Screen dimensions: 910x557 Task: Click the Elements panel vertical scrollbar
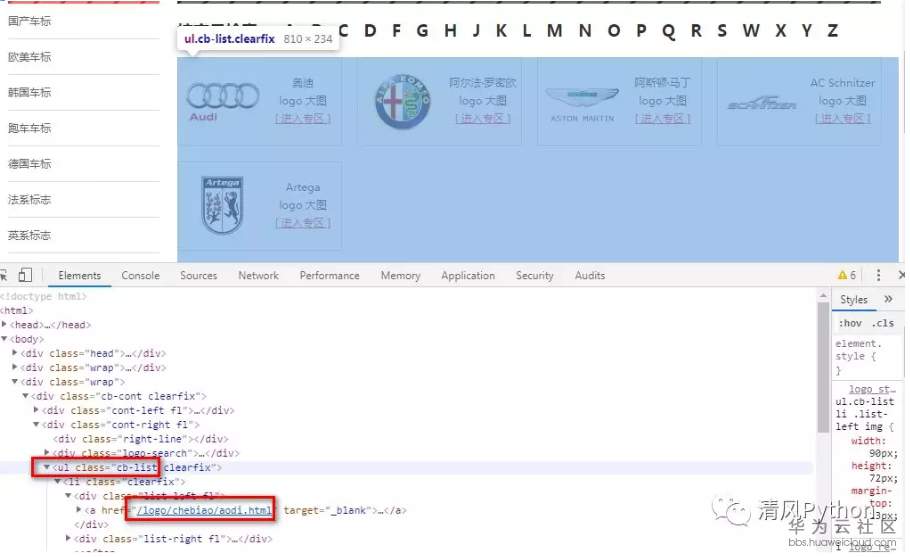click(x=823, y=367)
